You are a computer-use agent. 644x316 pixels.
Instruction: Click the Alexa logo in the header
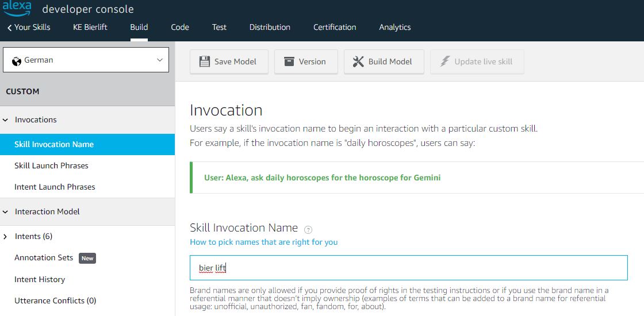[17, 8]
